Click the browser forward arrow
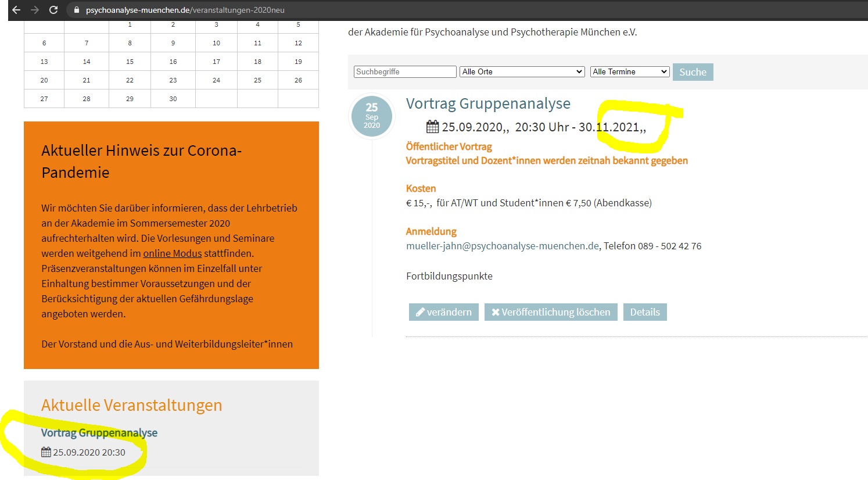 click(35, 10)
